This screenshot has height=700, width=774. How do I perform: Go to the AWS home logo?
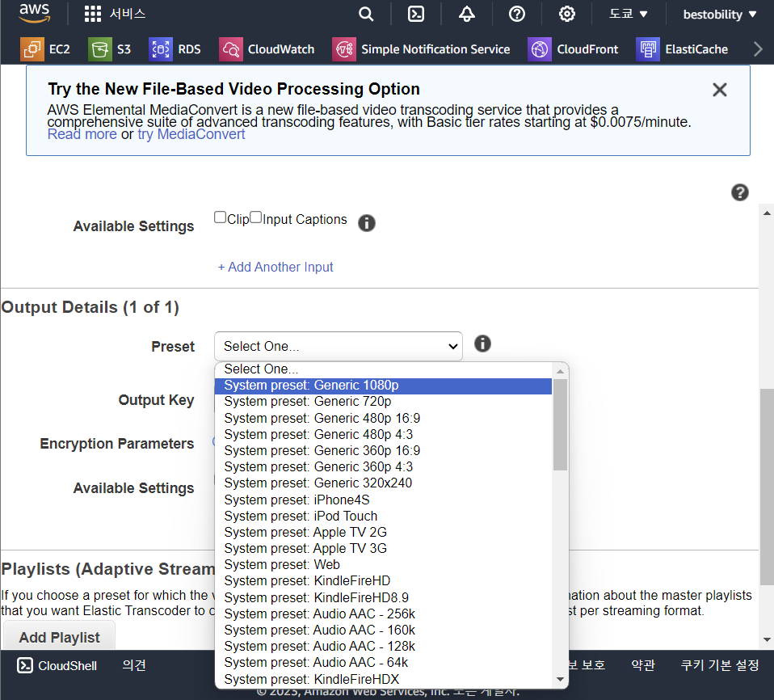(35, 14)
